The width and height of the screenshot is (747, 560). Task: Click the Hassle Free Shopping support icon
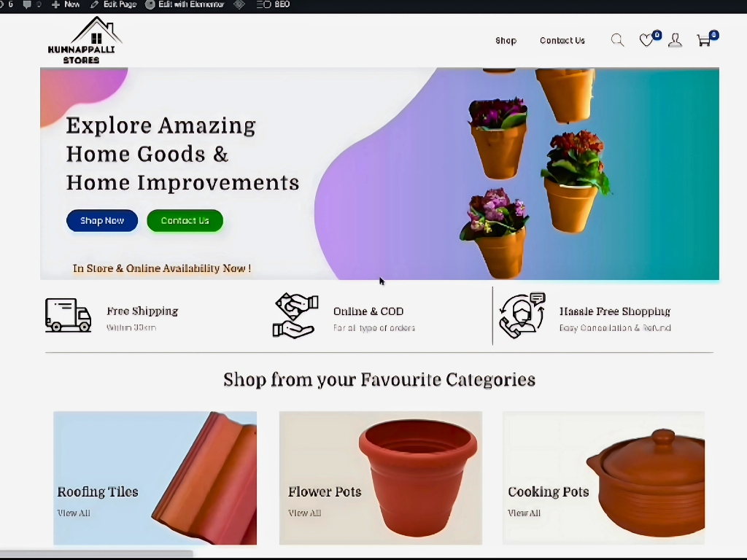pos(522,315)
